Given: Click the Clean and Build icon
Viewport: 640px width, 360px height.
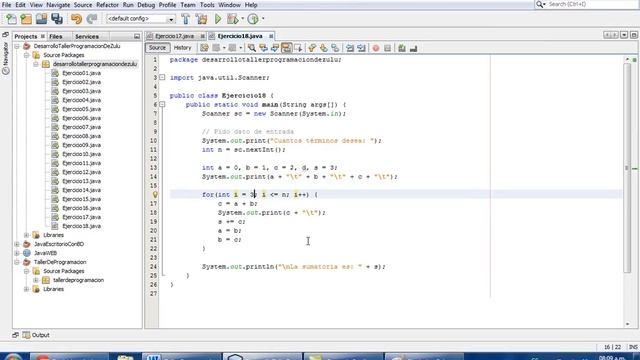Looking at the screenshot, I should (x=201, y=19).
